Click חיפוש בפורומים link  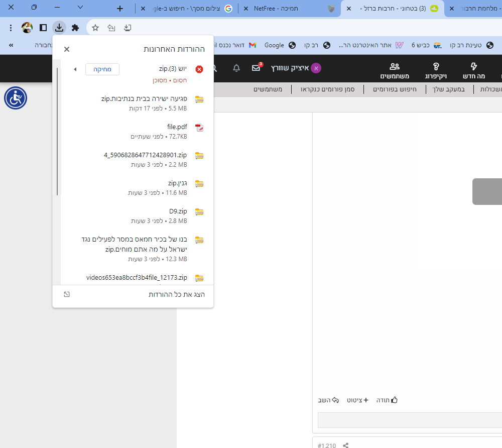click(395, 89)
